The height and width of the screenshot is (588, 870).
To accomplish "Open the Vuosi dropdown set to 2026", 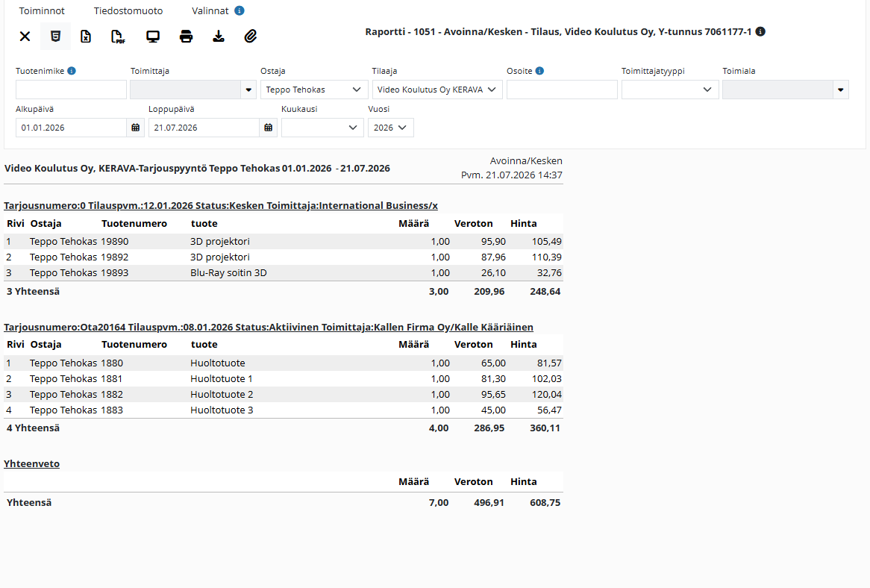I will (391, 128).
